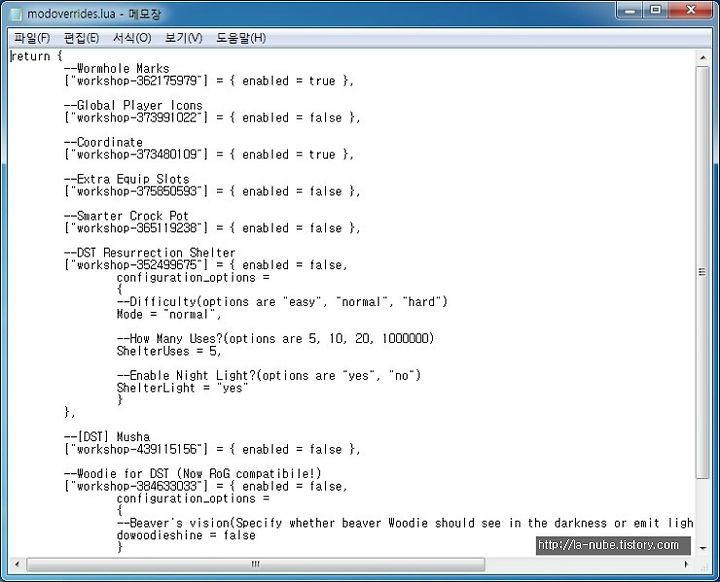Click the workshop-439115156 line

(212, 449)
